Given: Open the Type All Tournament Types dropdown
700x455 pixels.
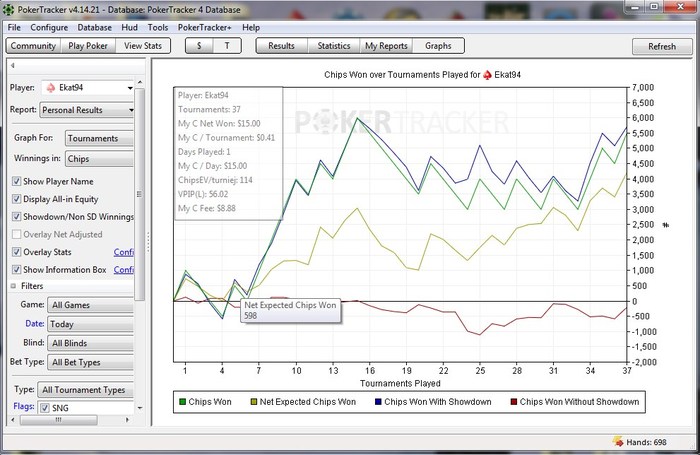Looking at the screenshot, I should [85, 390].
